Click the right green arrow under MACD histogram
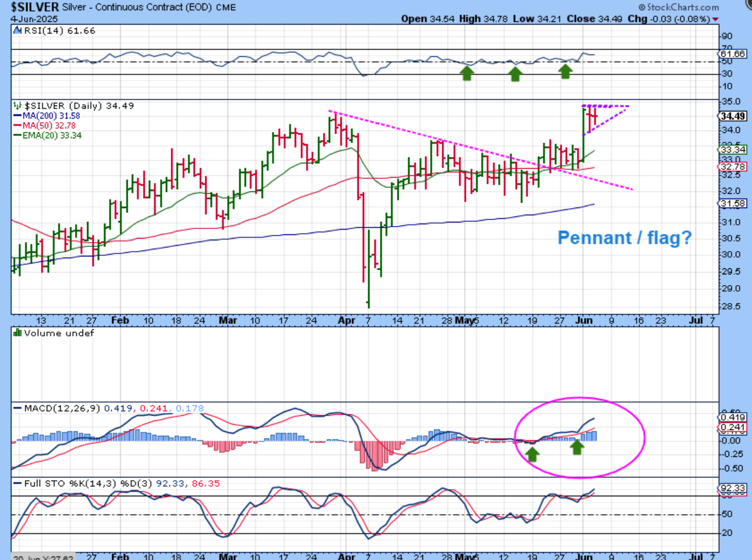Viewport: 752px width, 560px height. coord(577,447)
